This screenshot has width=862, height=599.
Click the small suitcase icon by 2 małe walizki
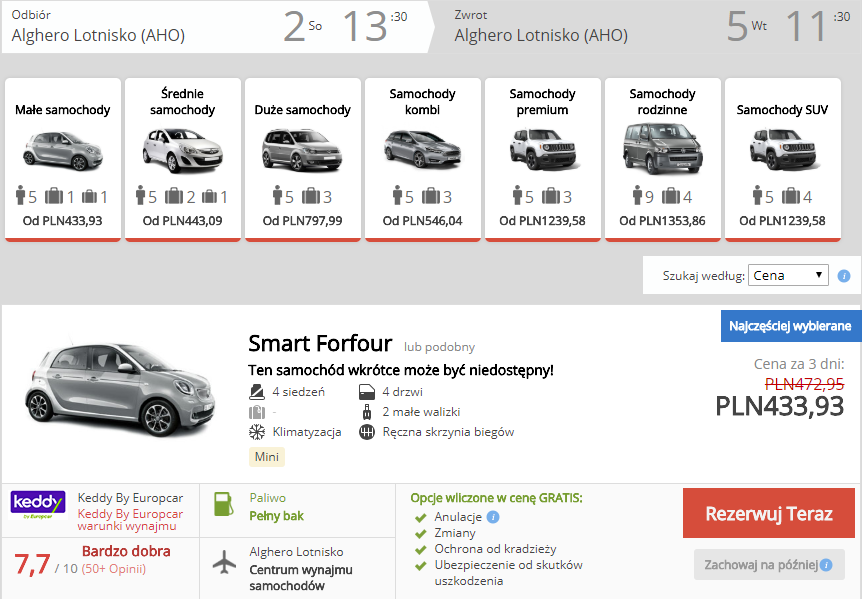pyautogui.click(x=367, y=412)
